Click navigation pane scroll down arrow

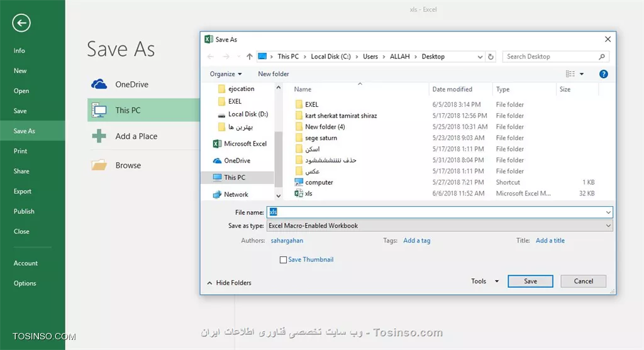click(279, 195)
